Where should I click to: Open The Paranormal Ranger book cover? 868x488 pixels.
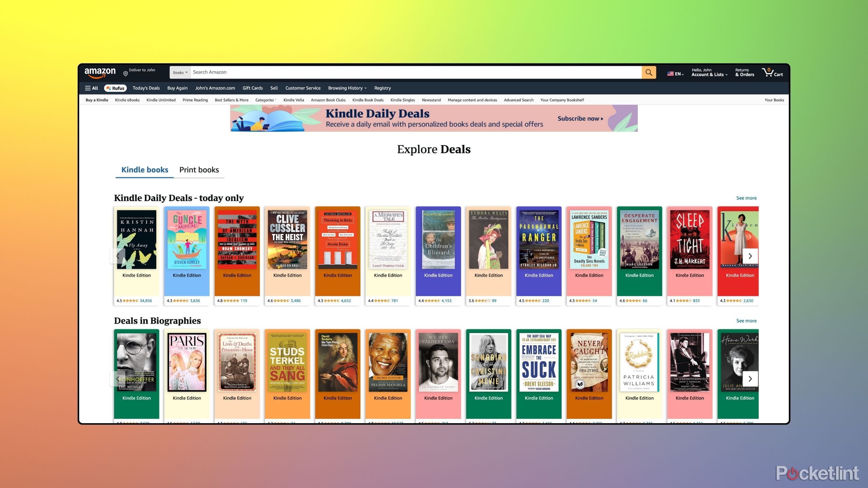539,240
